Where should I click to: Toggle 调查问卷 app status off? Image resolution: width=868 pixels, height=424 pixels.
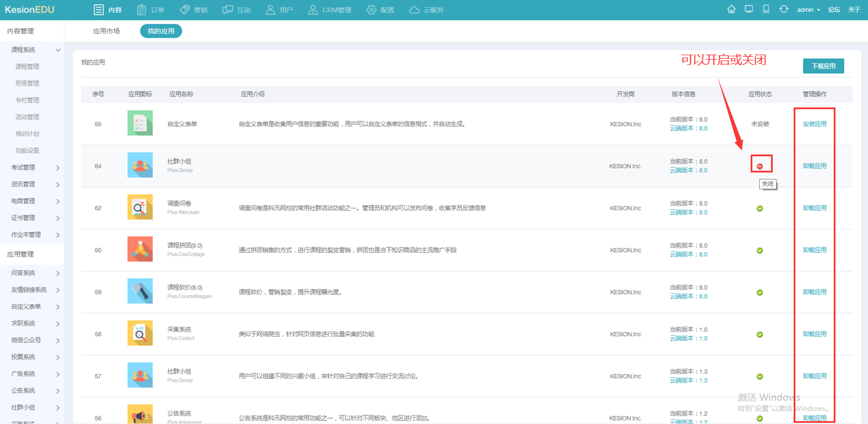(760, 209)
